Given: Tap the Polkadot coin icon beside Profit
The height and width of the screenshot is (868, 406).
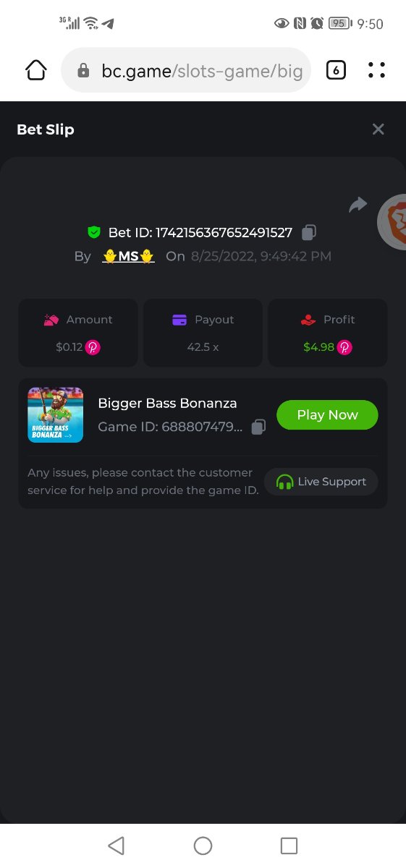Looking at the screenshot, I should point(344,347).
